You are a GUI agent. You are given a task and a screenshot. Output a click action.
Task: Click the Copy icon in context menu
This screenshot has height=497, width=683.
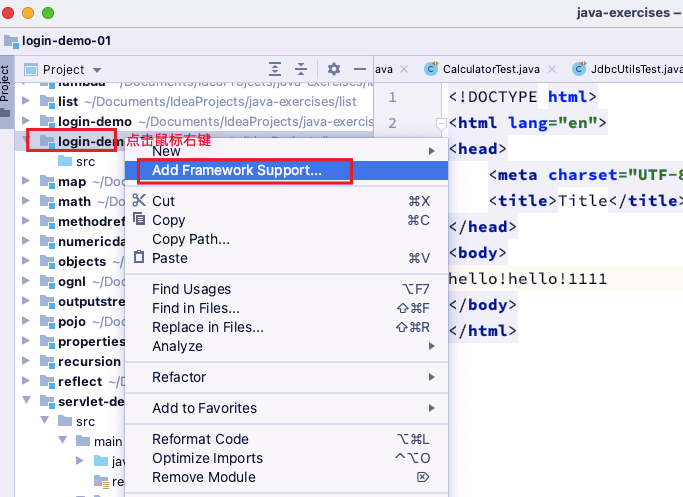tap(139, 219)
